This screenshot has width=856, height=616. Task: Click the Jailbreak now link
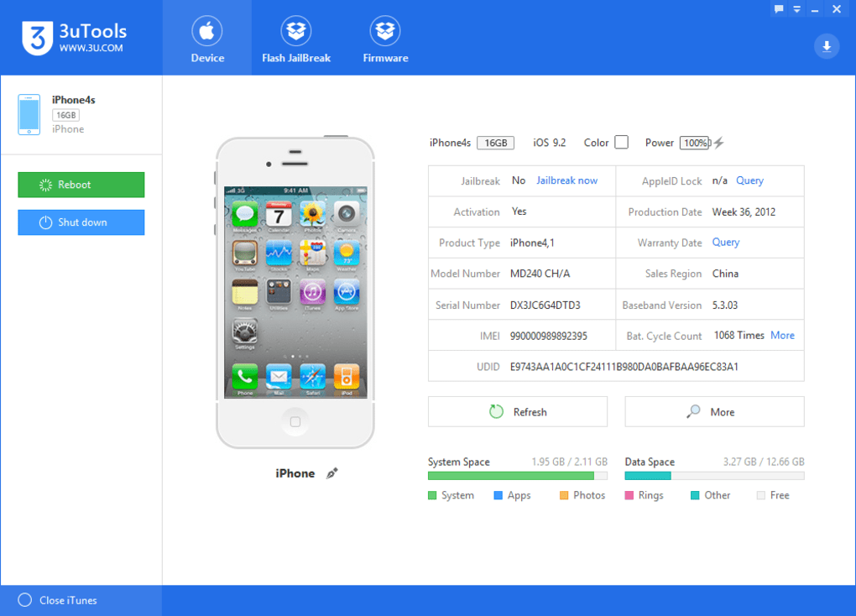(x=566, y=180)
